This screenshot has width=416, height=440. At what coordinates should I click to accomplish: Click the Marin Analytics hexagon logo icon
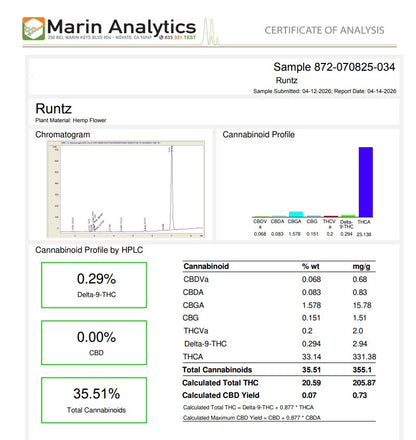[x=33, y=29]
